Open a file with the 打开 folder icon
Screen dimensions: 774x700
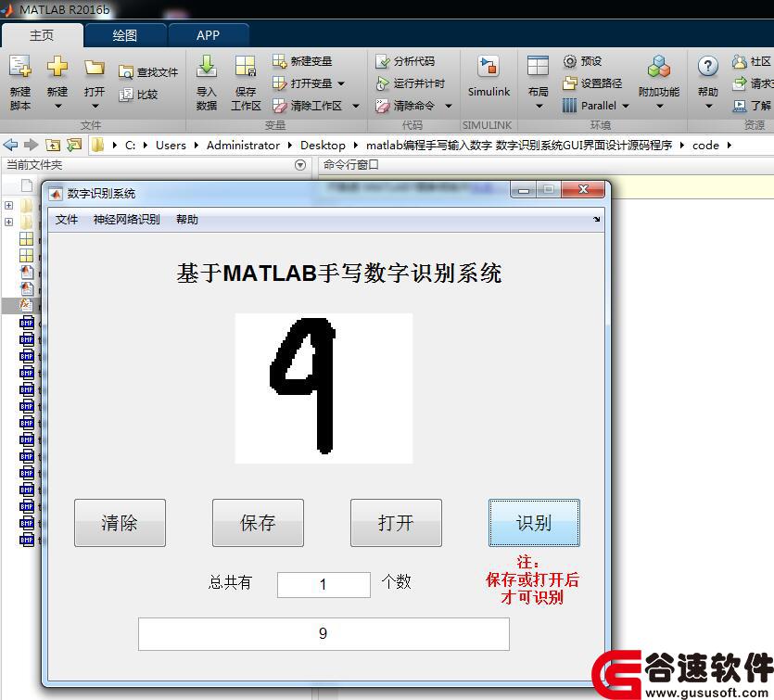[x=95, y=67]
